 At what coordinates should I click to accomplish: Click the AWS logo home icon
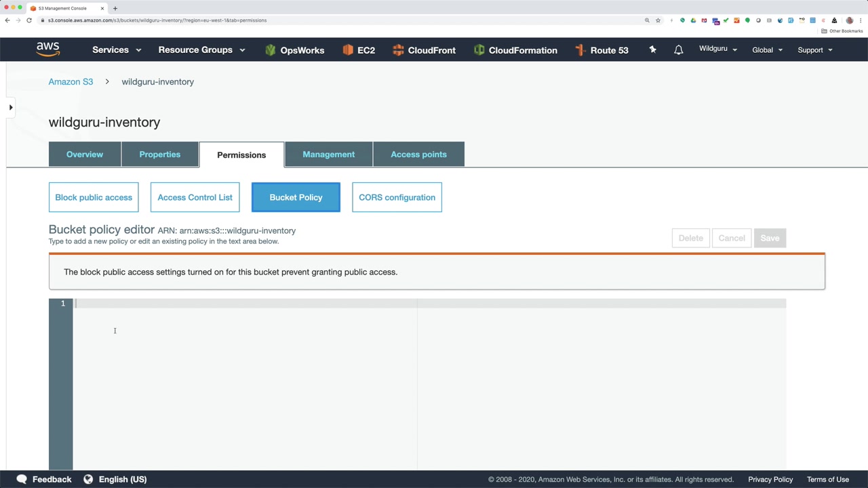click(48, 49)
